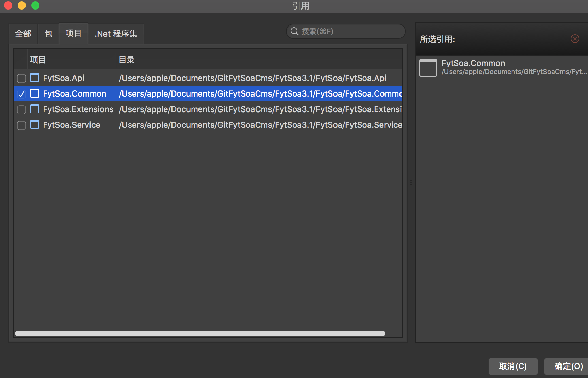Click the 取消(C) button
This screenshot has height=378, width=588.
pos(513,366)
